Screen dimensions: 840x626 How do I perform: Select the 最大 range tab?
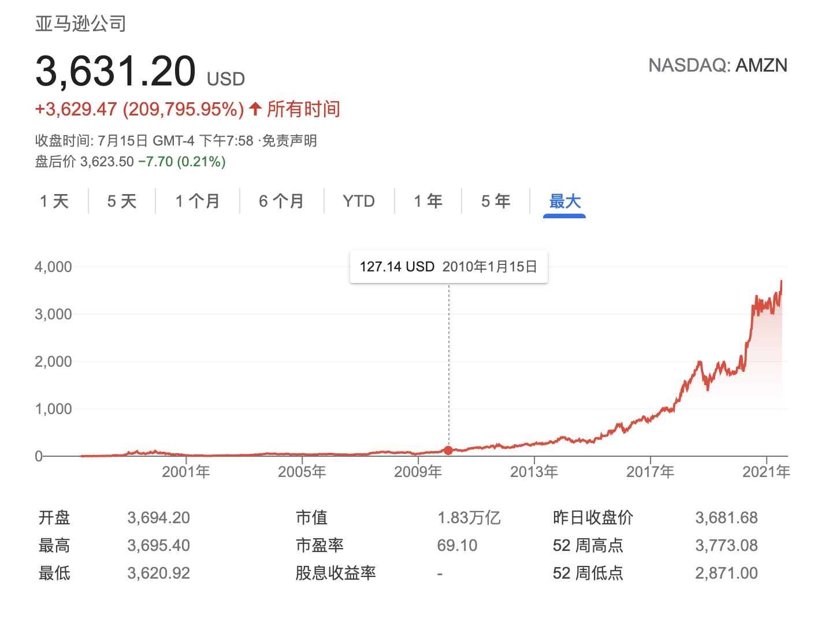pyautogui.click(x=564, y=201)
